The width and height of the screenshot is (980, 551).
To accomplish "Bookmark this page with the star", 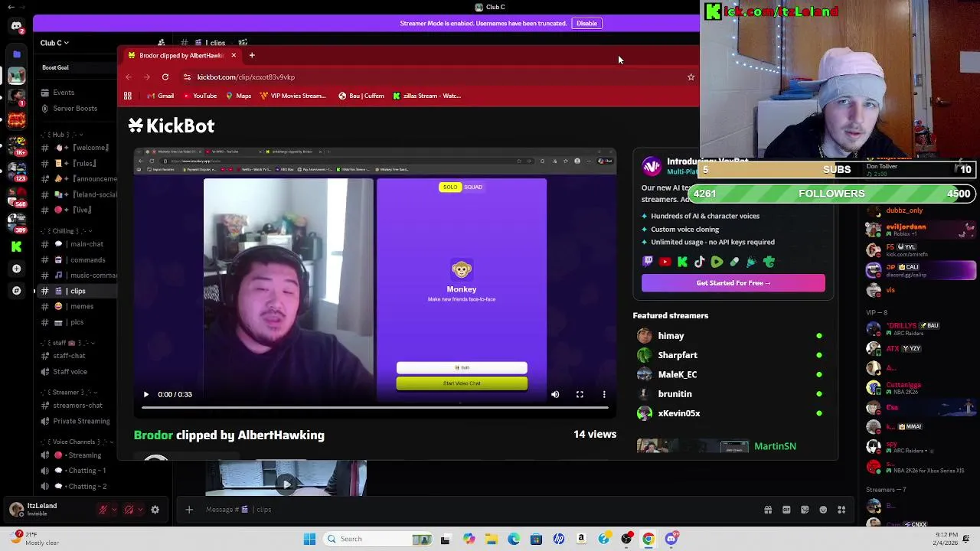I will (x=691, y=77).
